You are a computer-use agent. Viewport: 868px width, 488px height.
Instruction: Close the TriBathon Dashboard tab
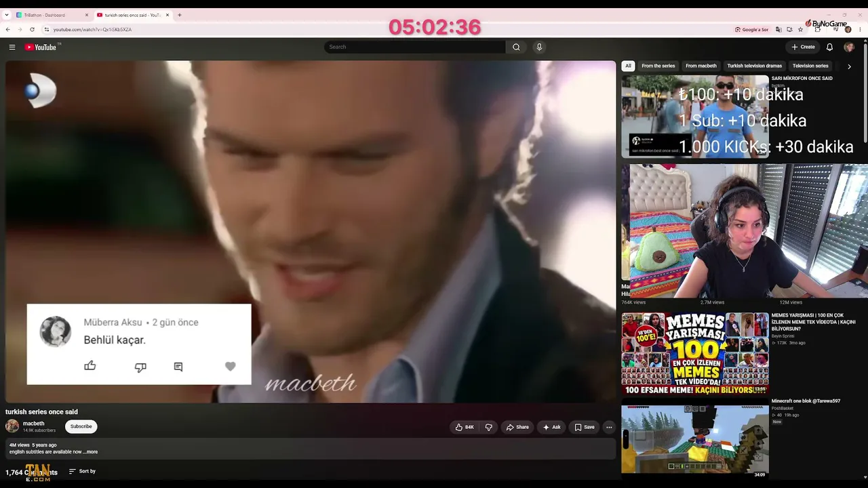[87, 15]
